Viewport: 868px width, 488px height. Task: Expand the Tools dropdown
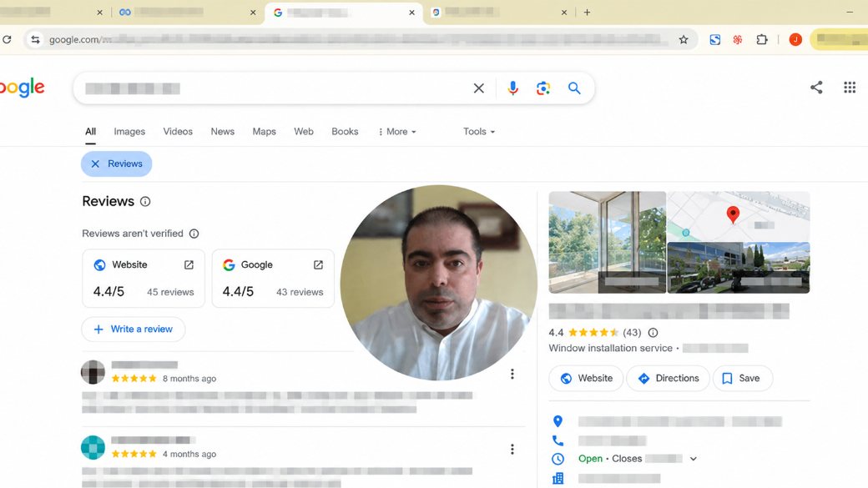pos(479,132)
